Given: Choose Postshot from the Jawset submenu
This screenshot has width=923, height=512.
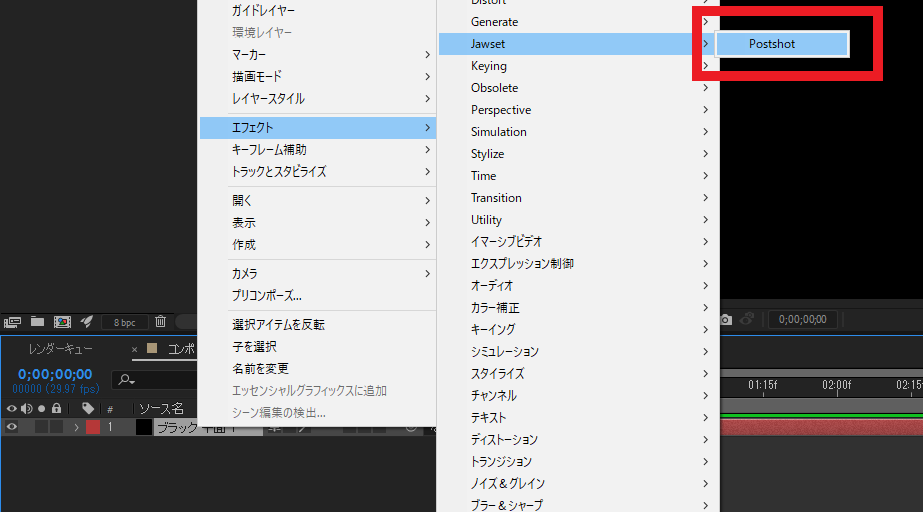Looking at the screenshot, I should (x=782, y=44).
